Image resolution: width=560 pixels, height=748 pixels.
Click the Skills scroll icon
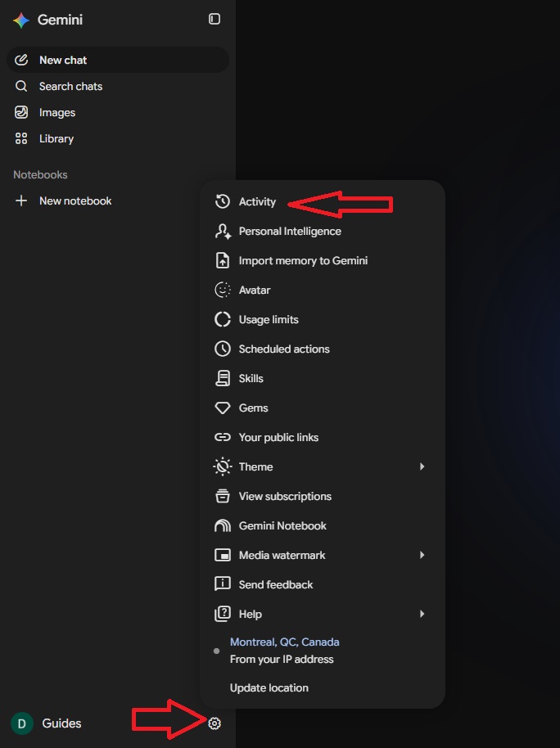[223, 379]
